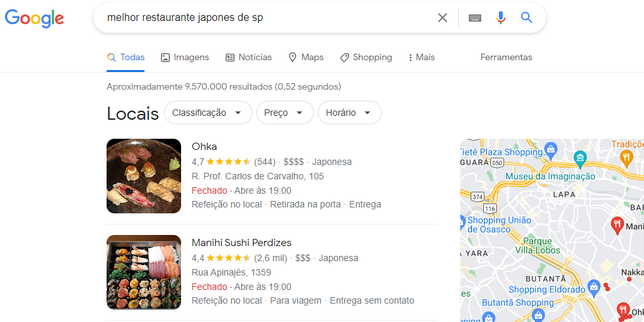Select the Todas tab
This screenshot has width=644, height=322.
tap(126, 58)
